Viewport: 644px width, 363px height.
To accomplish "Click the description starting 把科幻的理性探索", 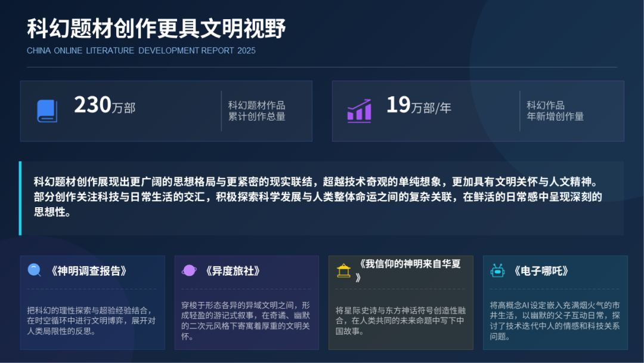I will tap(91, 321).
